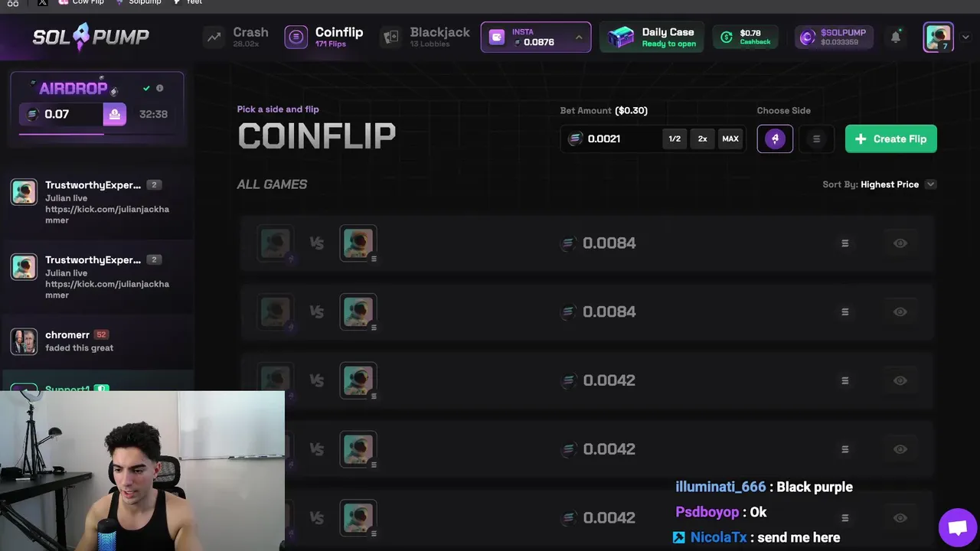Watch the first 0.0084 flip via eye icon
Image resolution: width=980 pixels, height=551 pixels.
tap(900, 243)
